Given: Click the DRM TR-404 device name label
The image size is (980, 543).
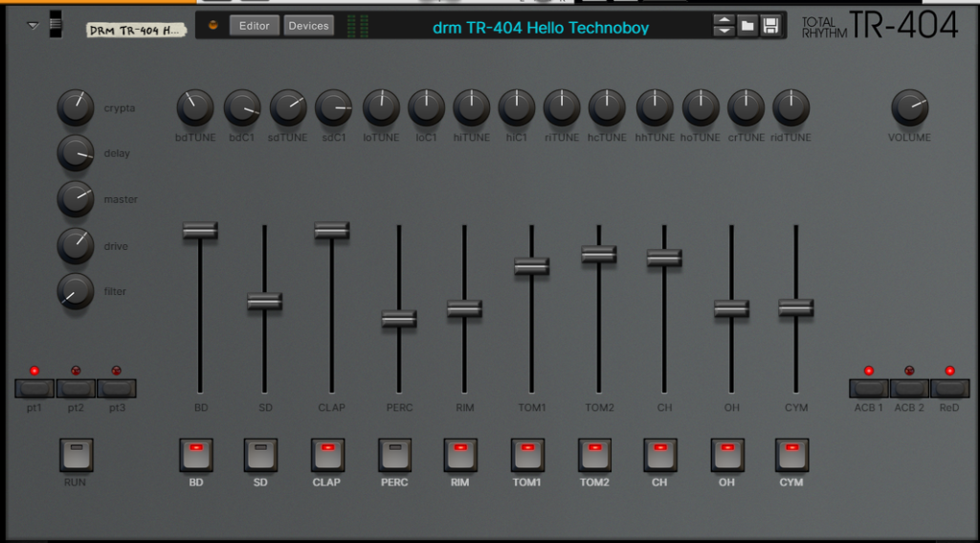Looking at the screenshot, I should (x=134, y=30).
